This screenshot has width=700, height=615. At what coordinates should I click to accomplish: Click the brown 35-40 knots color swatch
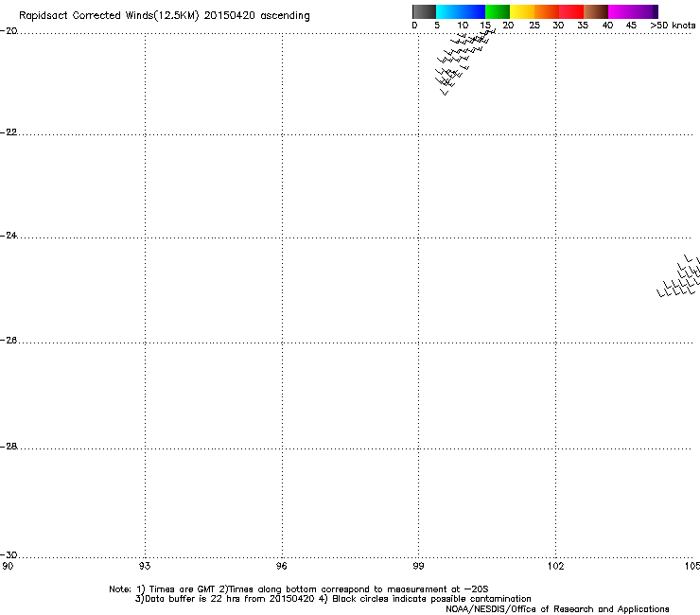pyautogui.click(x=596, y=11)
